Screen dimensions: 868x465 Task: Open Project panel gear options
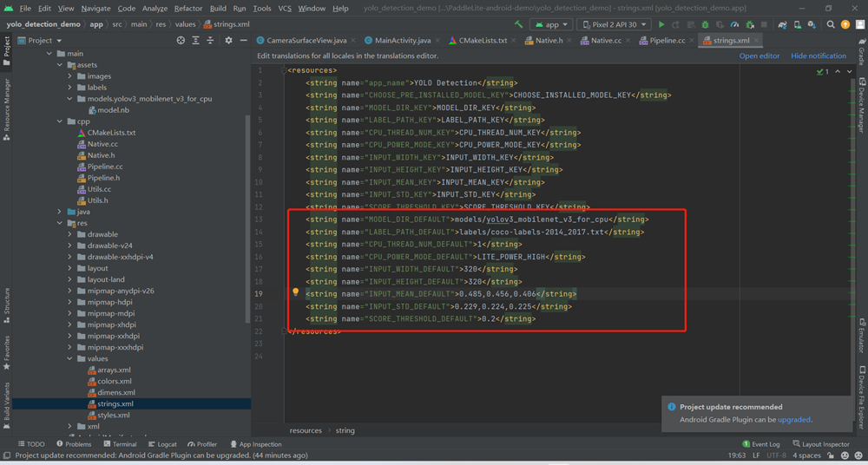(x=228, y=41)
